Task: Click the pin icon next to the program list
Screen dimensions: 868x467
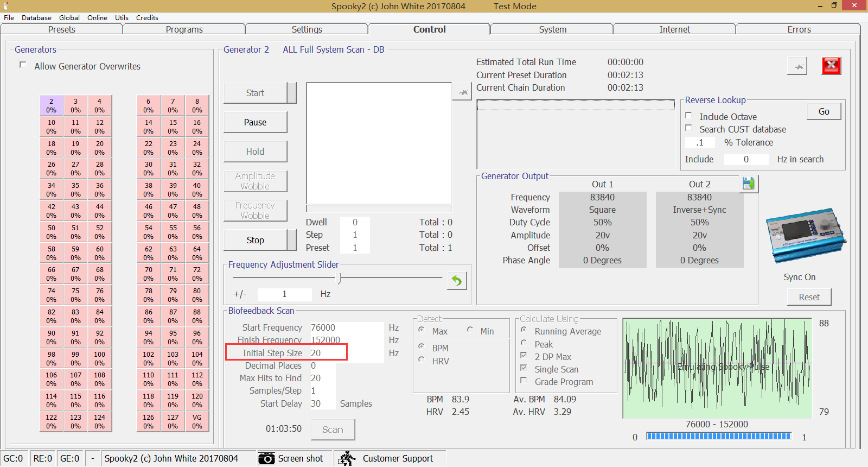Action: 462,92
